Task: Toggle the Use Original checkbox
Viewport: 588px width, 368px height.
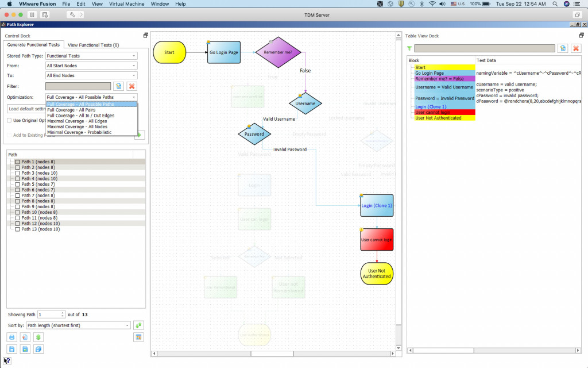Action: pyautogui.click(x=9, y=121)
